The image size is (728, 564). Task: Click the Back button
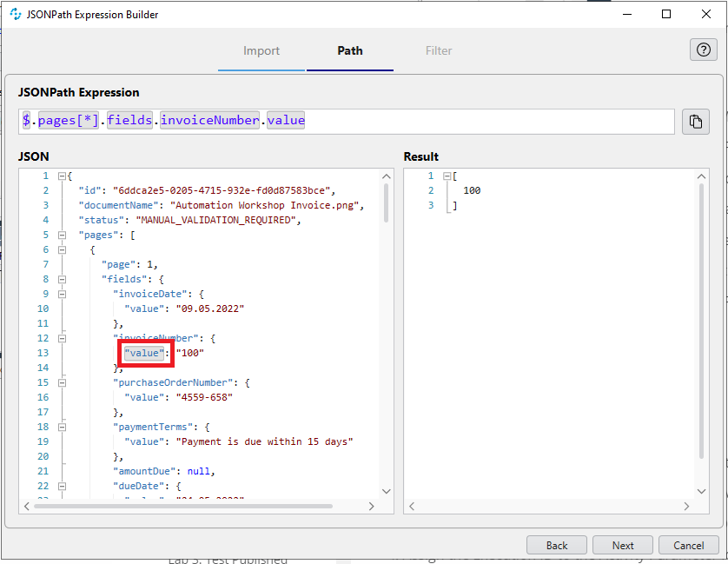(x=557, y=545)
